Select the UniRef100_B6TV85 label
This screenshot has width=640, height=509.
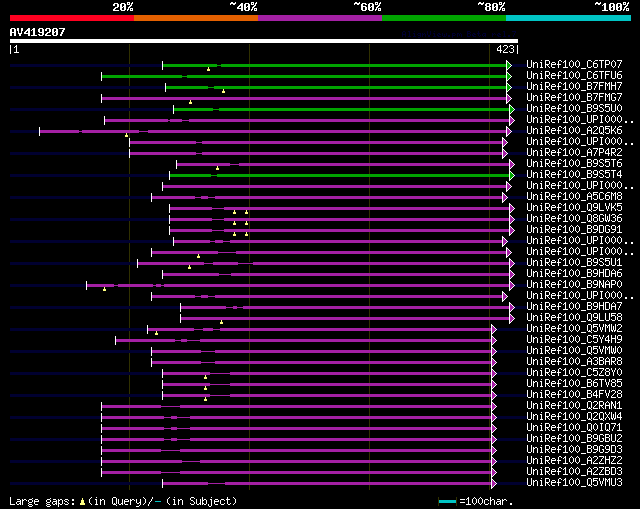point(574,384)
